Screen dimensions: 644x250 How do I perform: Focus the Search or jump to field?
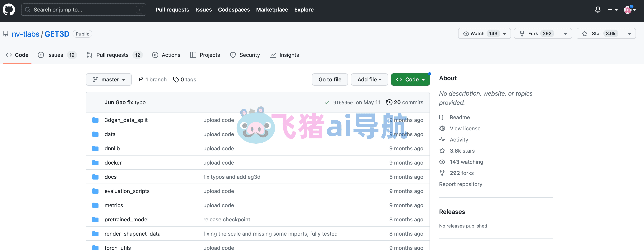tap(84, 10)
